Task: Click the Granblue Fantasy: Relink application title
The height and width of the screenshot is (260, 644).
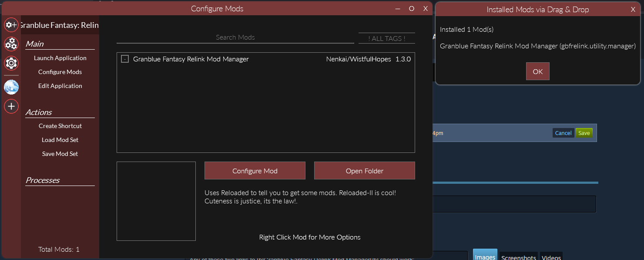Action: pyautogui.click(x=60, y=25)
